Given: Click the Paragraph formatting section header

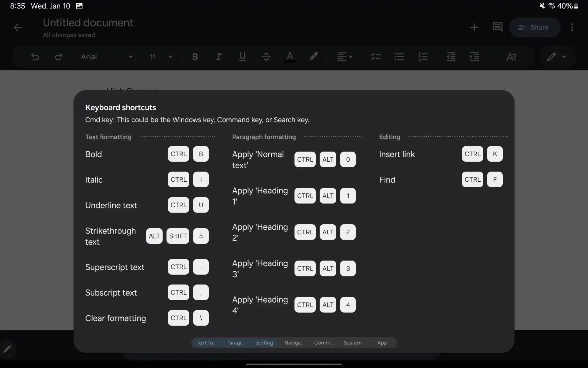Looking at the screenshot, I should [264, 137].
